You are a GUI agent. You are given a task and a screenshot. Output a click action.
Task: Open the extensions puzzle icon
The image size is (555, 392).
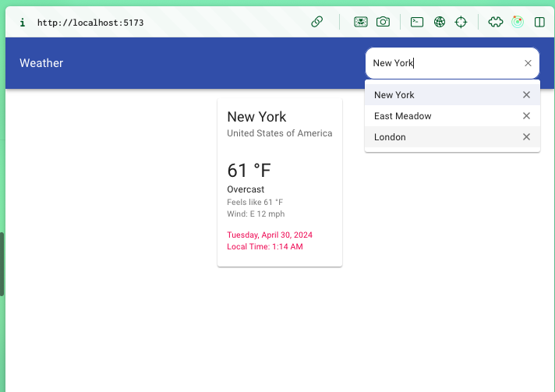pos(496,22)
